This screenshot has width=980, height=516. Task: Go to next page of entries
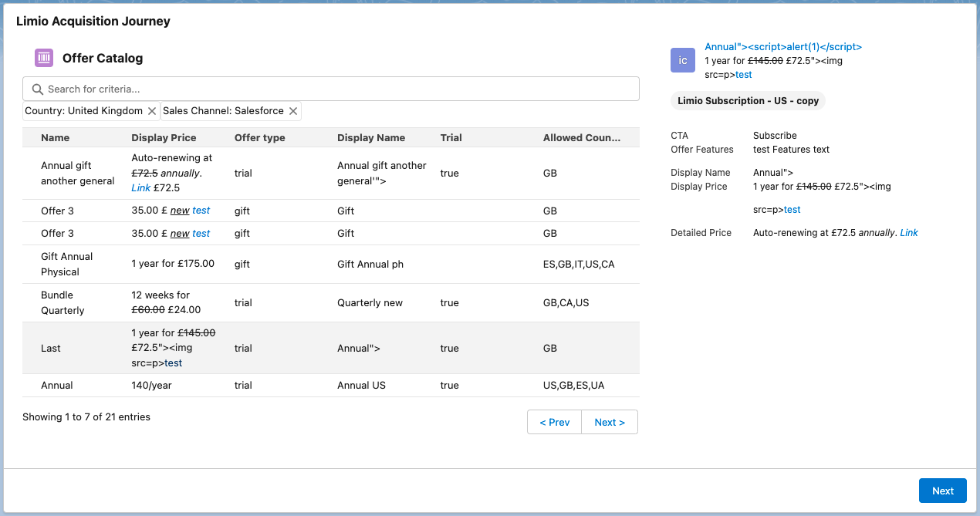pos(609,422)
